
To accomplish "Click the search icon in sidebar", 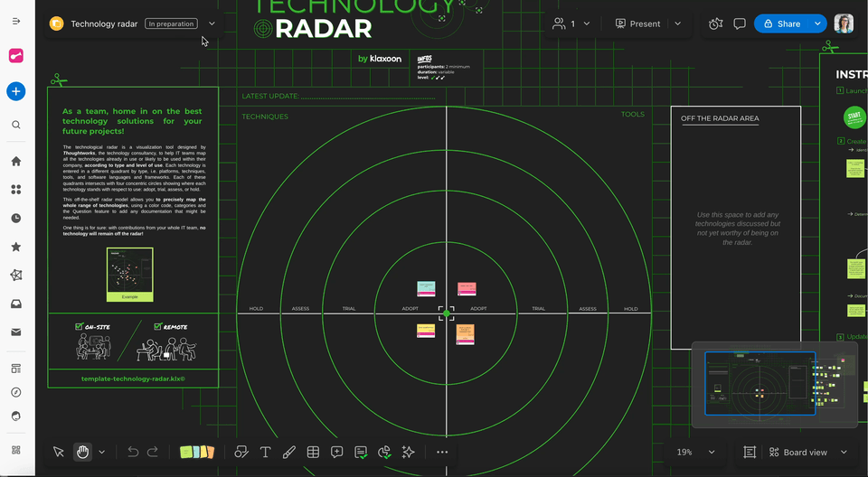I will click(x=16, y=125).
